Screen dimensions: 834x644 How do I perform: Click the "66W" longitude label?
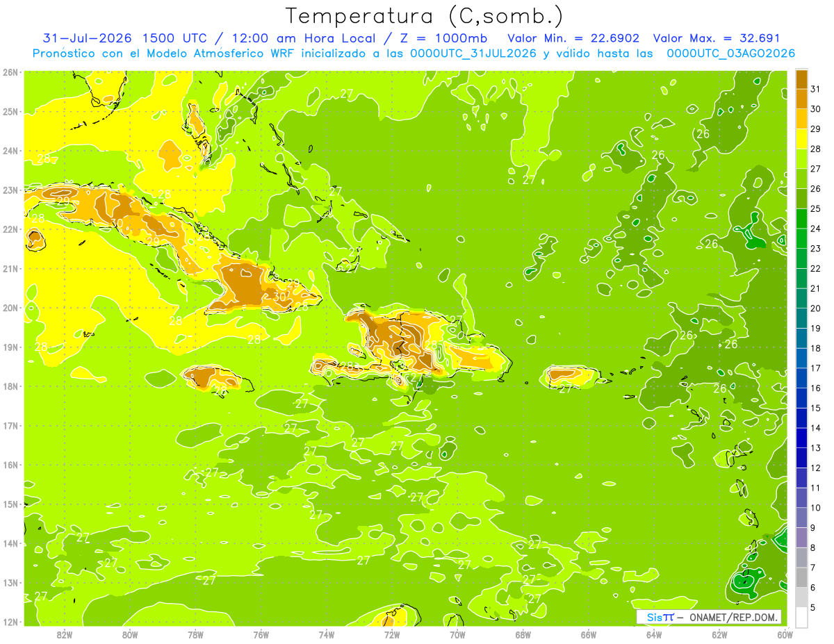tap(589, 634)
